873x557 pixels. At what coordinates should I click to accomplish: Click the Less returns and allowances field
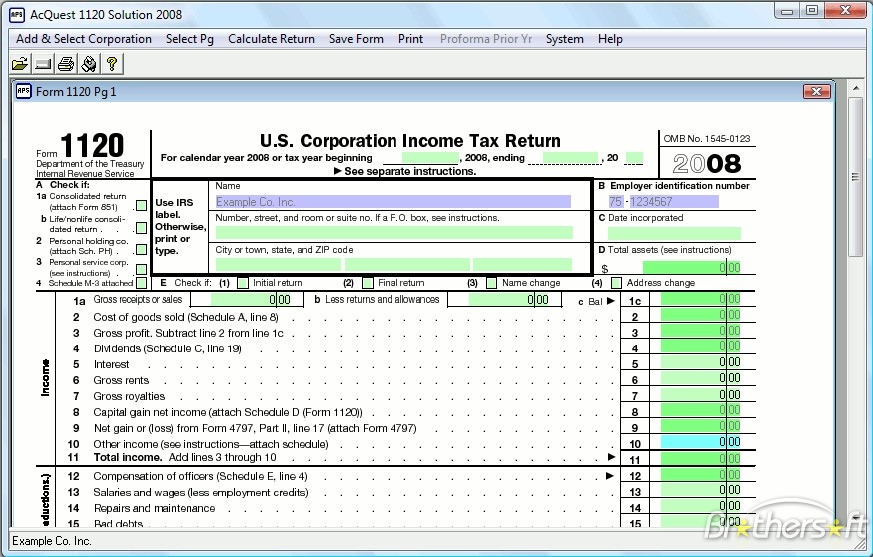(x=509, y=300)
